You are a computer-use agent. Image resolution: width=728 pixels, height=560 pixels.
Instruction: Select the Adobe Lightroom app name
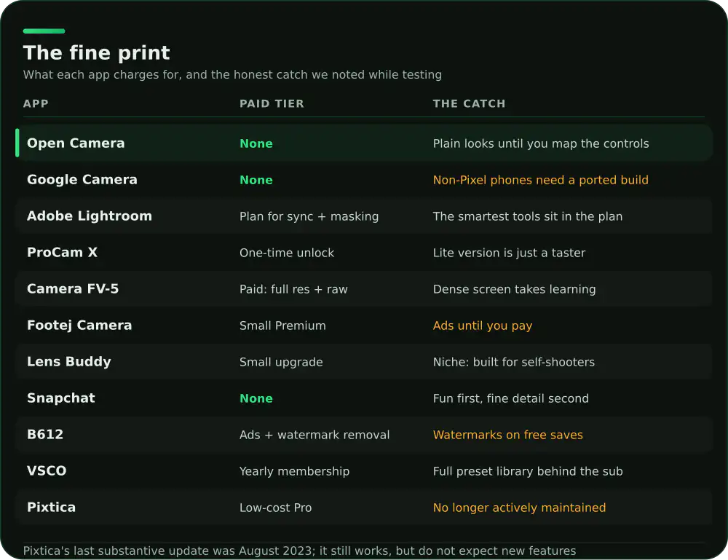pos(90,216)
